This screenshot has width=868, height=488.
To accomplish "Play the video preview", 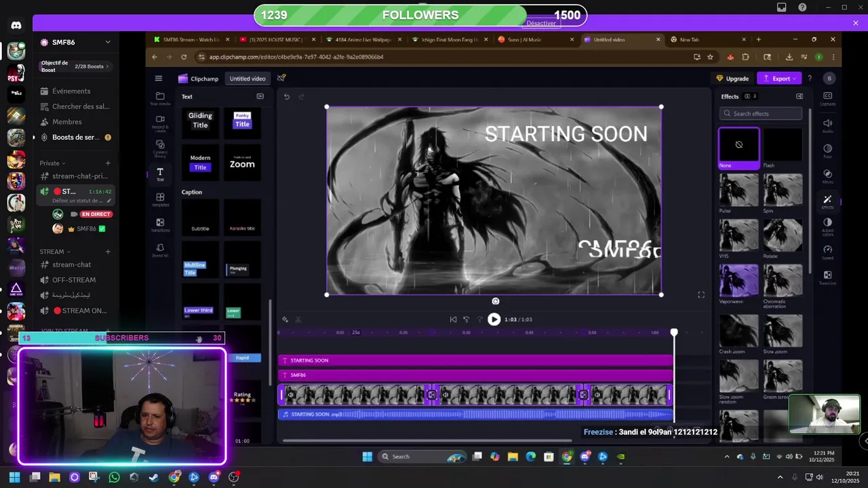I will pos(494,319).
